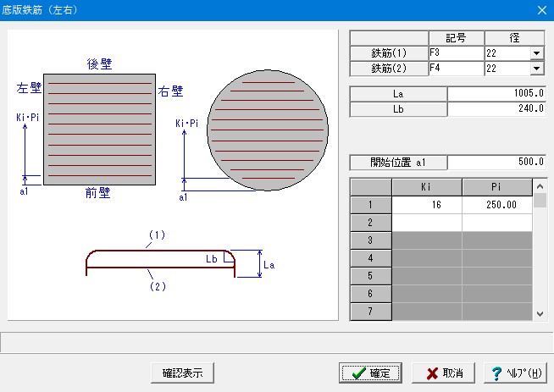Click the 確認表示 button
Viewport: 554px width, 392px height.
tap(182, 373)
